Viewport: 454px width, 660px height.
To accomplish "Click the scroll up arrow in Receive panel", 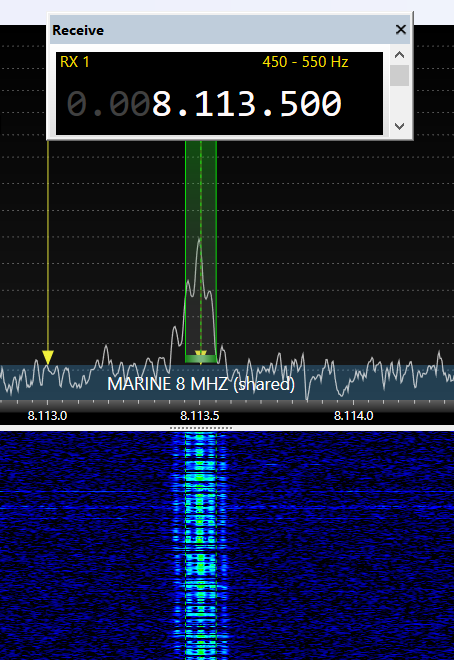I will (399, 55).
